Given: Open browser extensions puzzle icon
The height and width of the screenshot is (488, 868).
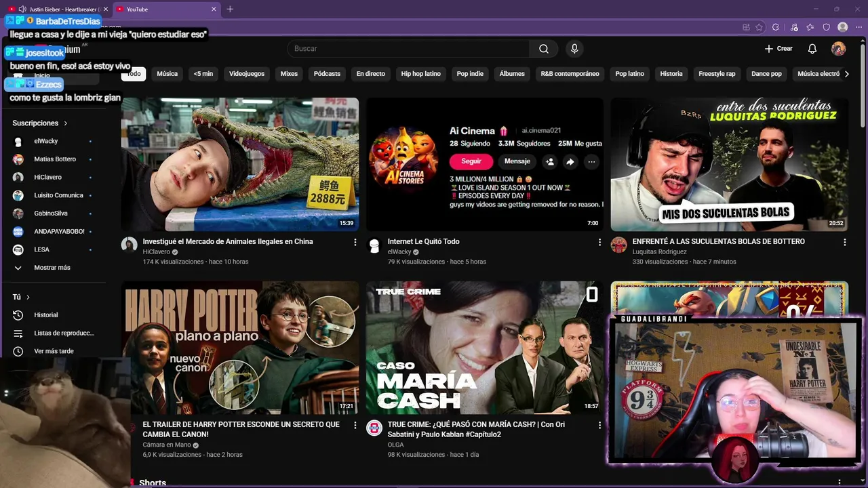Looking at the screenshot, I should tap(776, 27).
